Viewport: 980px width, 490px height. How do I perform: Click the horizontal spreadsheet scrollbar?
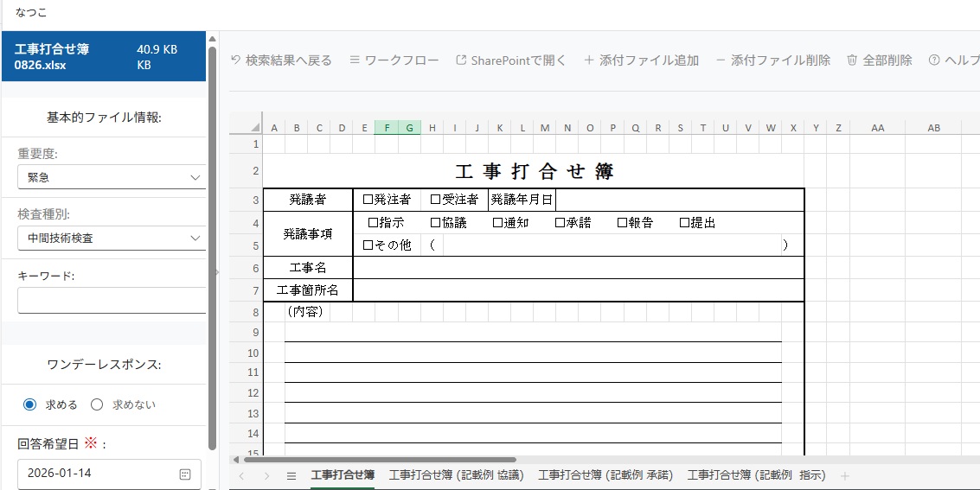click(x=379, y=460)
